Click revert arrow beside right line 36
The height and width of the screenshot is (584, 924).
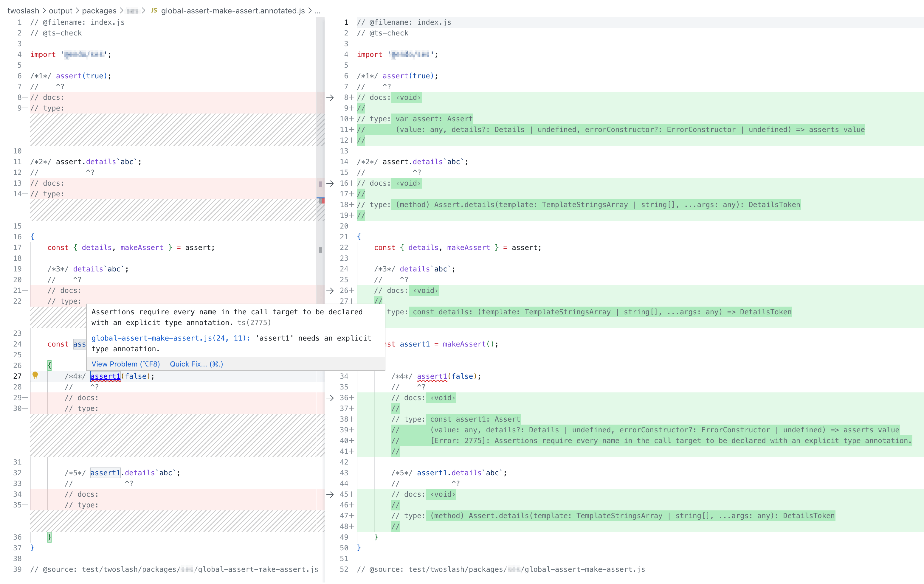pyautogui.click(x=330, y=398)
